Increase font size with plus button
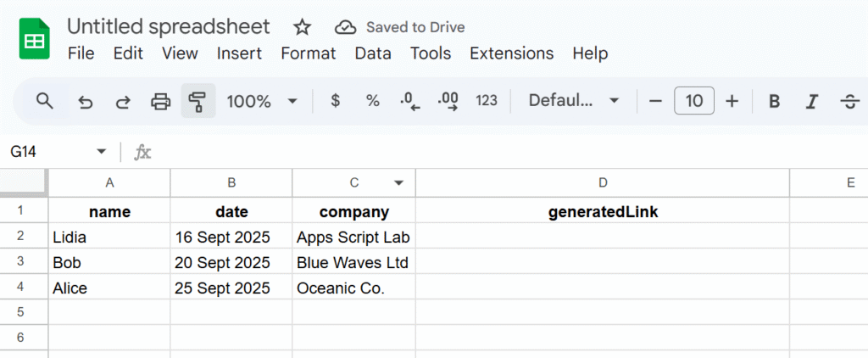The height and width of the screenshot is (358, 868). coord(732,102)
